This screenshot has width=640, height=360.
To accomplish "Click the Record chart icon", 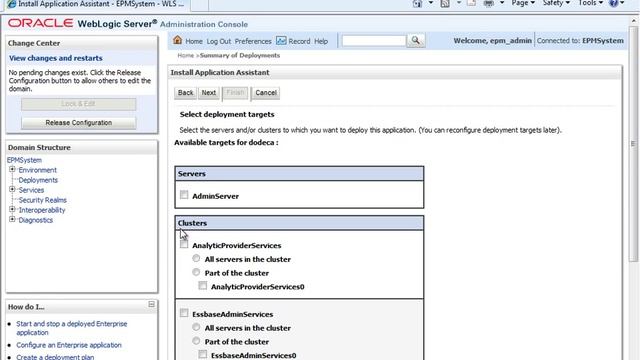I will point(281,40).
